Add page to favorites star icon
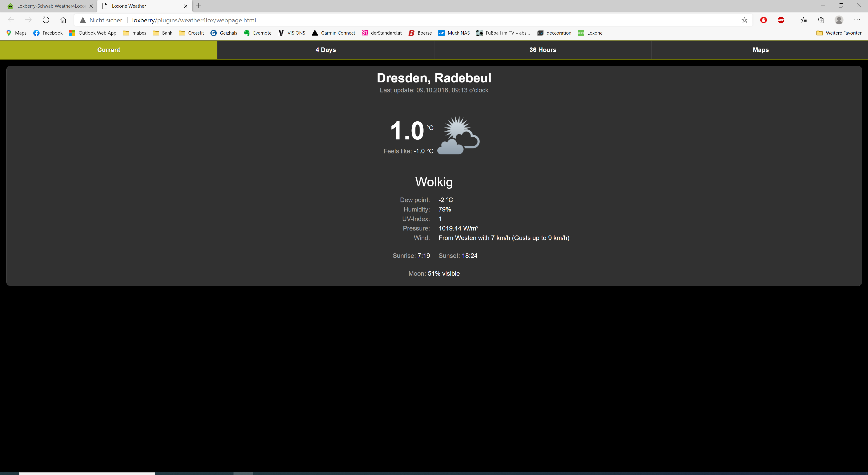 744,20
